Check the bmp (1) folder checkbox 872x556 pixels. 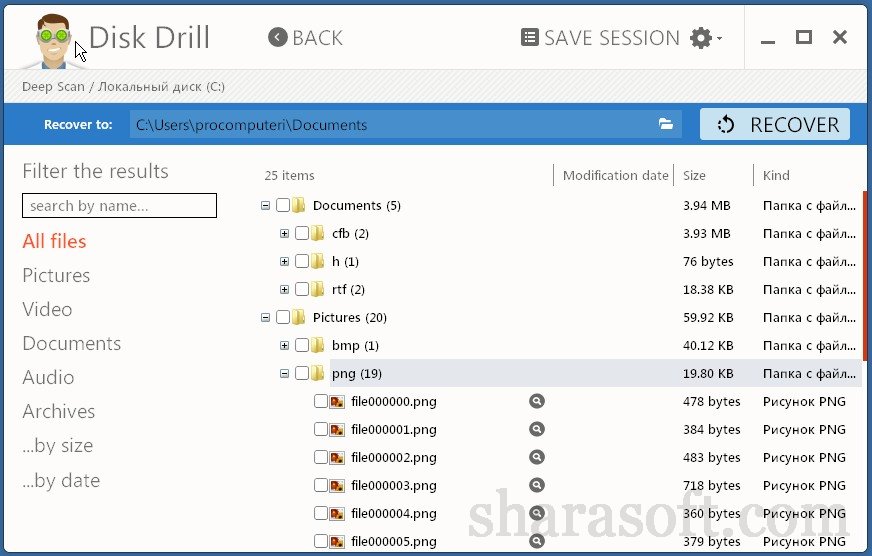(x=301, y=345)
